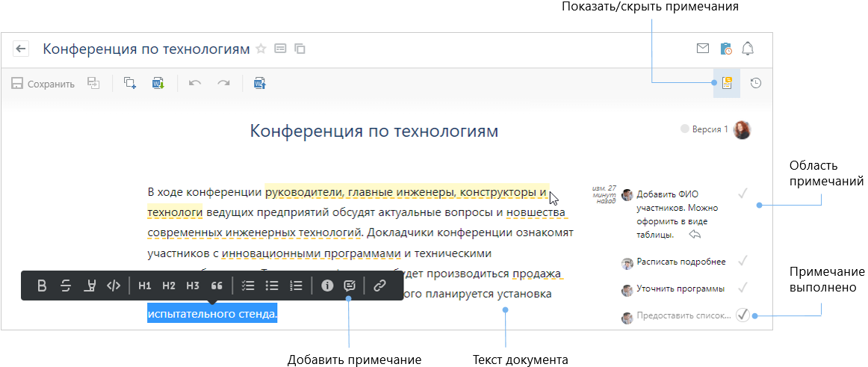Click the Word upload icon with blue arrow

[x=259, y=84]
